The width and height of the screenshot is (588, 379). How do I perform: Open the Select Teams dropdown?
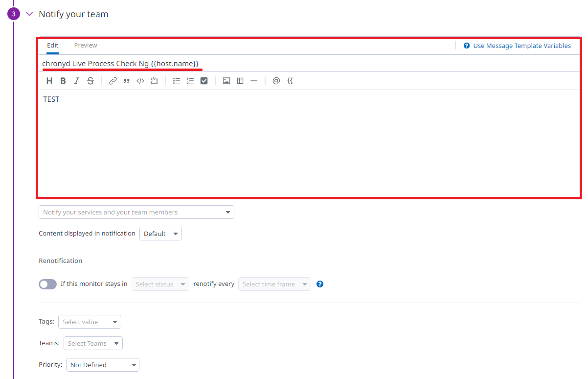[x=93, y=343]
